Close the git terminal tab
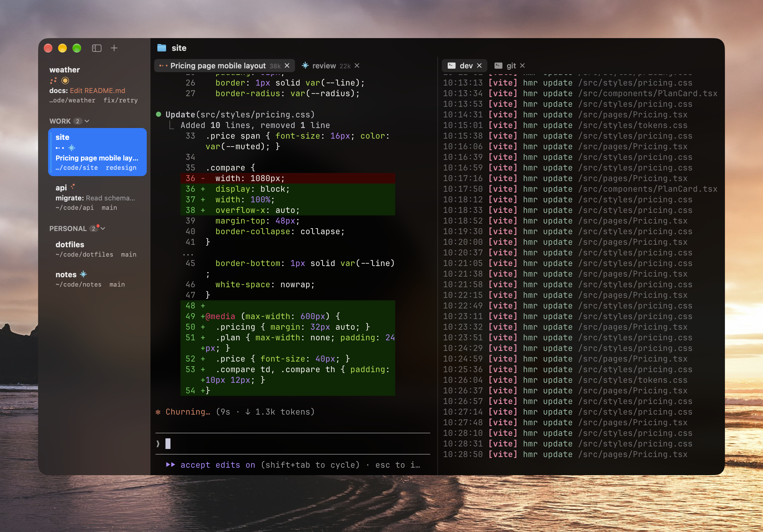The height and width of the screenshot is (532, 763). pyautogui.click(x=522, y=66)
